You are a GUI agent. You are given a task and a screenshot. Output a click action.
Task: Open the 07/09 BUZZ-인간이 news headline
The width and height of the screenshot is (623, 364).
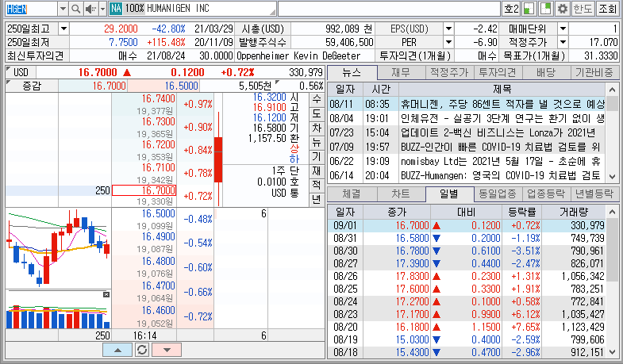click(502, 147)
